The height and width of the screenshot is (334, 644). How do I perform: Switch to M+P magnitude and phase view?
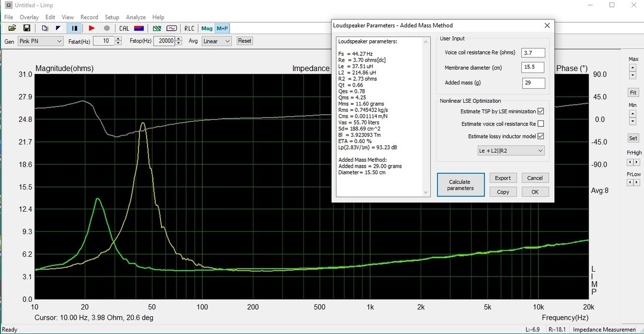[x=222, y=28]
